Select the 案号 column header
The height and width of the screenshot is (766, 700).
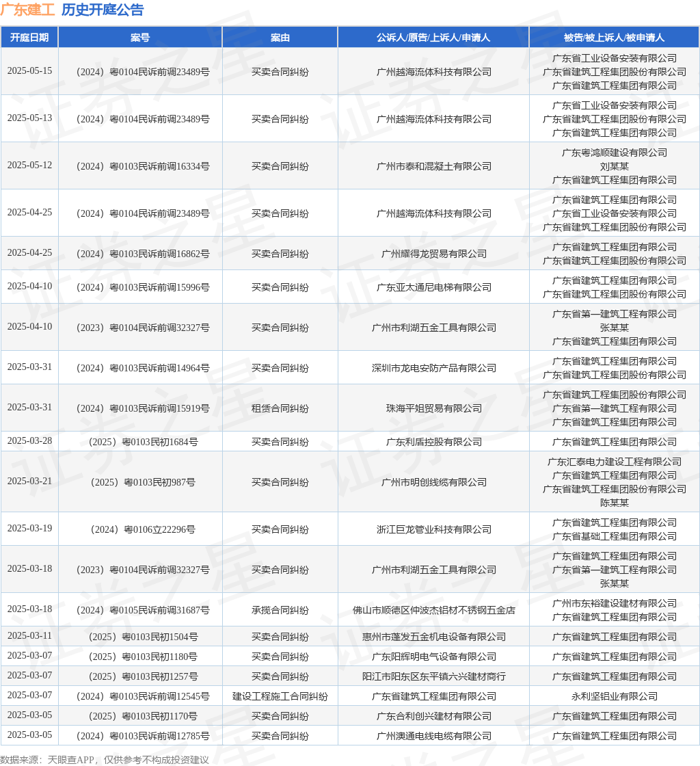click(x=140, y=38)
